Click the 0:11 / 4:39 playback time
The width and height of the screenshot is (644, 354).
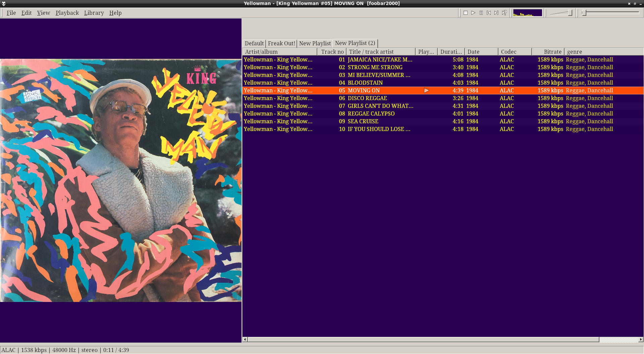pyautogui.click(x=116, y=350)
